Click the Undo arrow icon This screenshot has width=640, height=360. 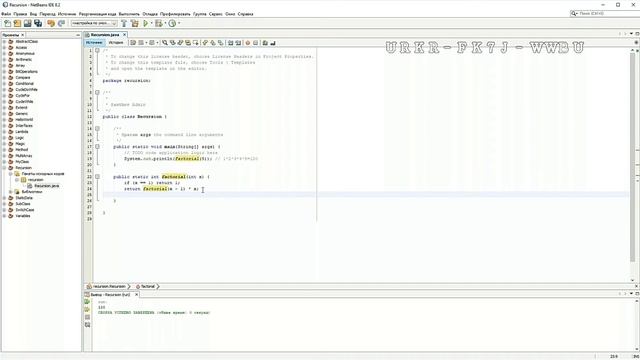click(x=51, y=23)
